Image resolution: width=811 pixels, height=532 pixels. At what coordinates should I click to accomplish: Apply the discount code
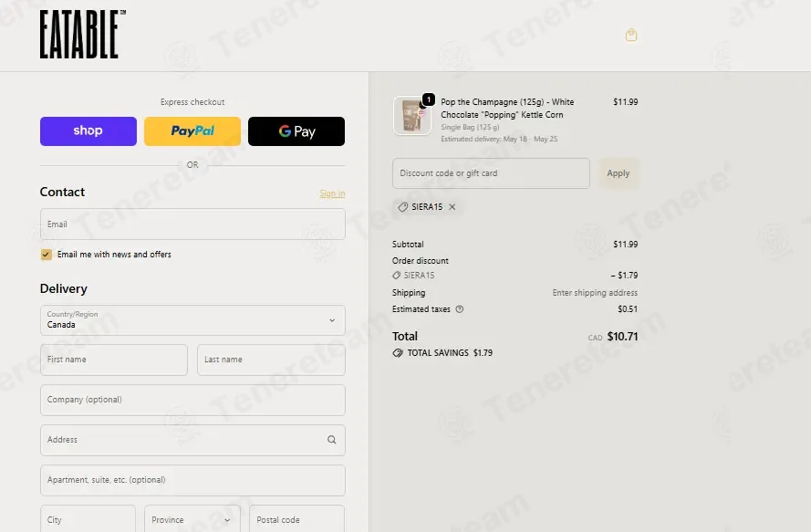point(619,173)
